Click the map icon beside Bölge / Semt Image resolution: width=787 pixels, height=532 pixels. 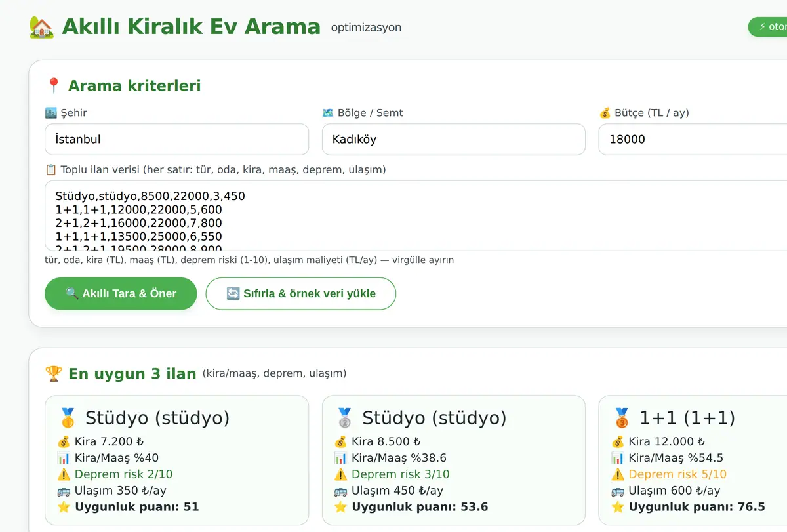pyautogui.click(x=328, y=113)
